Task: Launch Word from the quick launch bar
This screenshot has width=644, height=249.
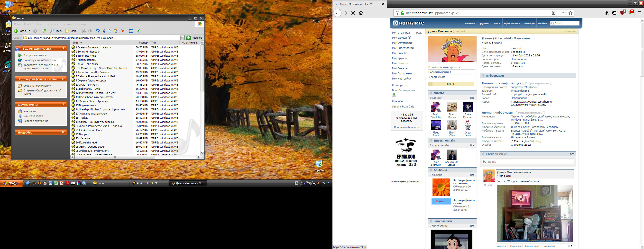Action: point(50,183)
